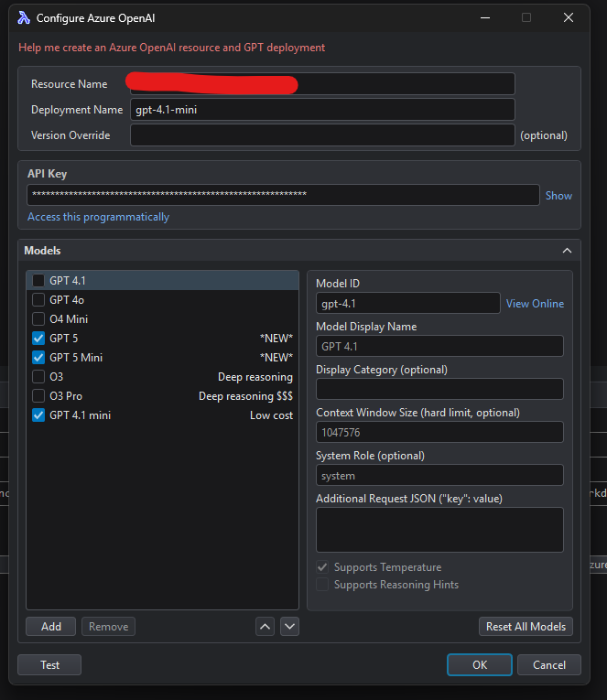607x700 pixels.
Task: Toggle Supports Temperature checkbox
Action: [x=322, y=567]
